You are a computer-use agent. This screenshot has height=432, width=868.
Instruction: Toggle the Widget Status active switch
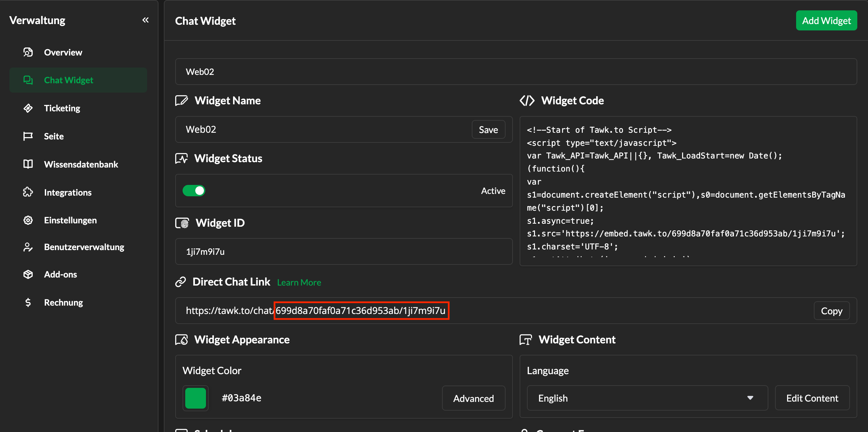194,191
